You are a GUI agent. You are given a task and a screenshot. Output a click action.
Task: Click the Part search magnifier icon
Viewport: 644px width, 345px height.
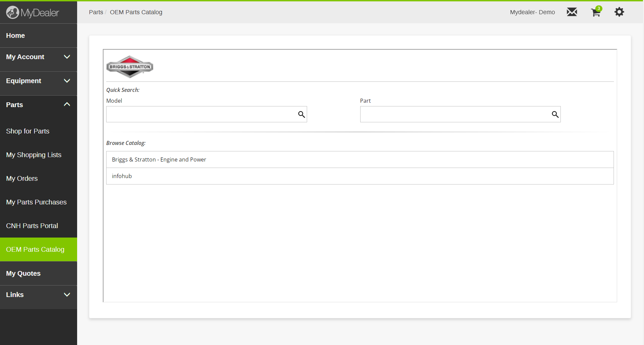[x=555, y=115]
